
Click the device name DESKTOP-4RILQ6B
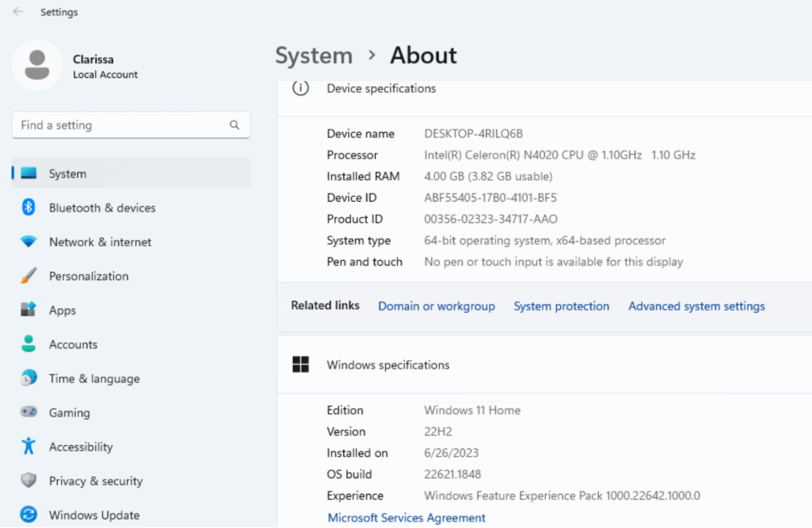pos(473,133)
